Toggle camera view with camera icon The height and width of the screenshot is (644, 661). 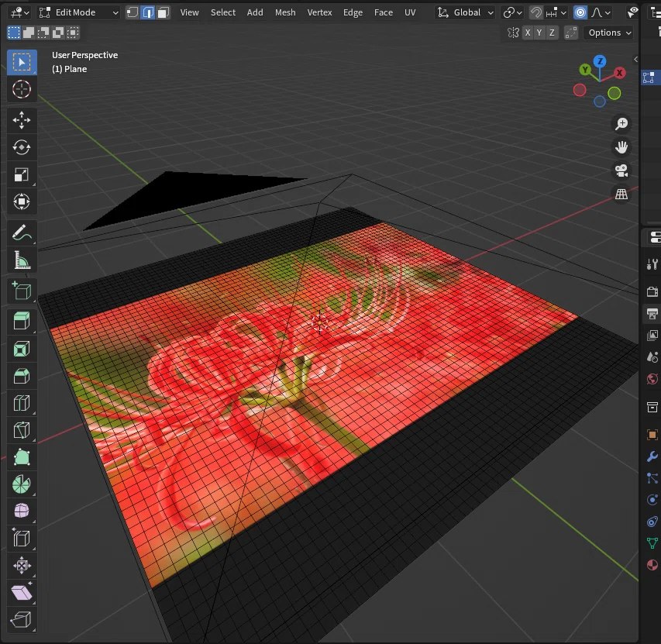coord(621,170)
